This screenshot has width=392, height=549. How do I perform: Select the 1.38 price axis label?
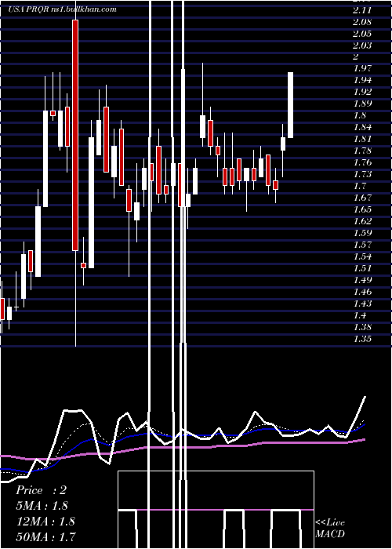pyautogui.click(x=362, y=327)
